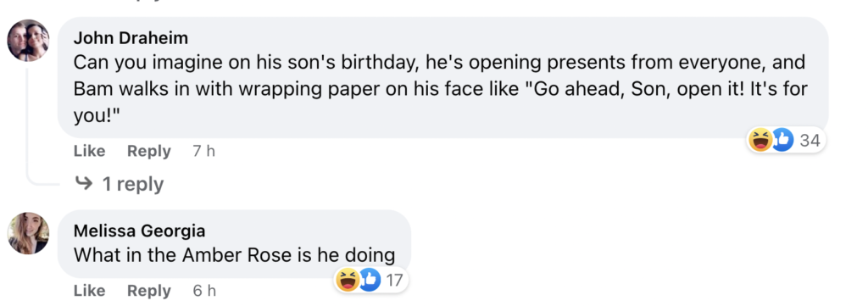Click the laughing emoji on Melissa's comment
The width and height of the screenshot is (868, 306).
click(347, 280)
